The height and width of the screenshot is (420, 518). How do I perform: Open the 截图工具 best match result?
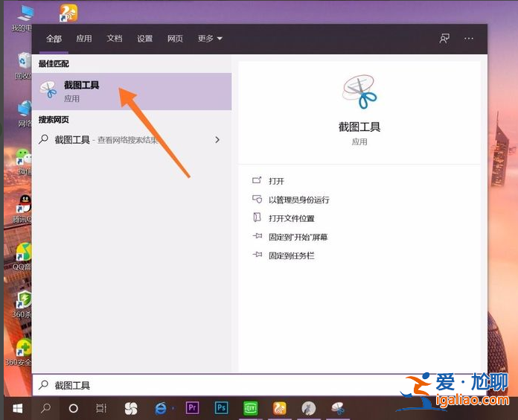coord(132,92)
